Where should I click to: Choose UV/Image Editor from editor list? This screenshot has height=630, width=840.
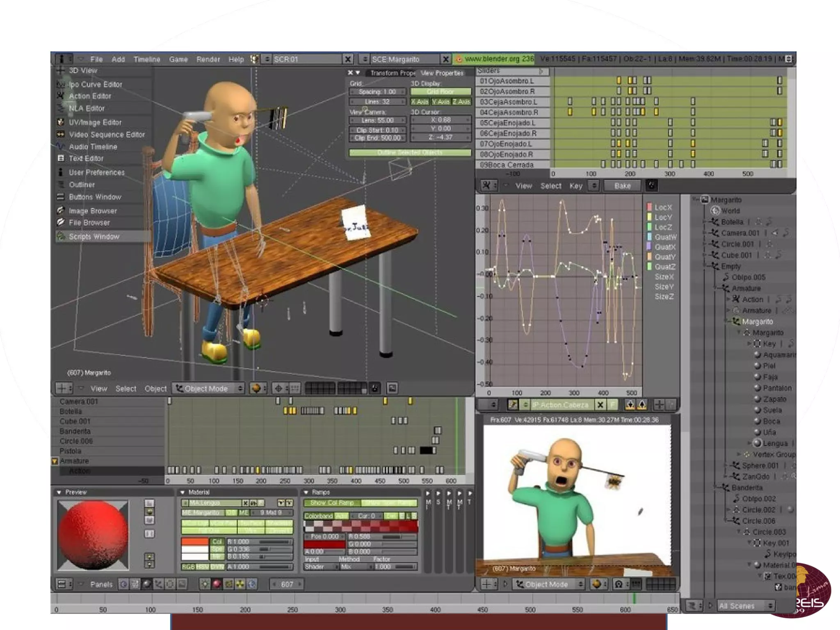coord(95,122)
